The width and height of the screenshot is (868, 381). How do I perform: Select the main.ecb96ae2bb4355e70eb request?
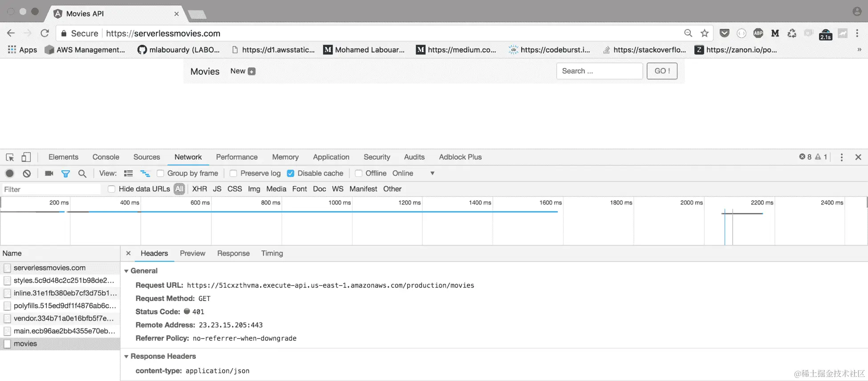60,331
